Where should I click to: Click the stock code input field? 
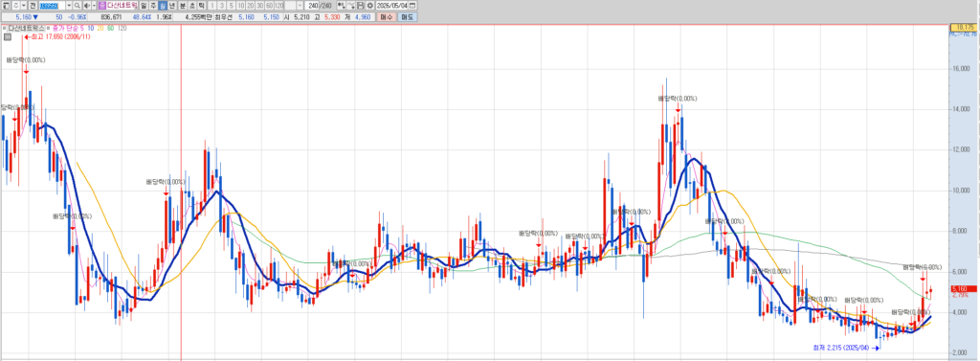coord(52,6)
